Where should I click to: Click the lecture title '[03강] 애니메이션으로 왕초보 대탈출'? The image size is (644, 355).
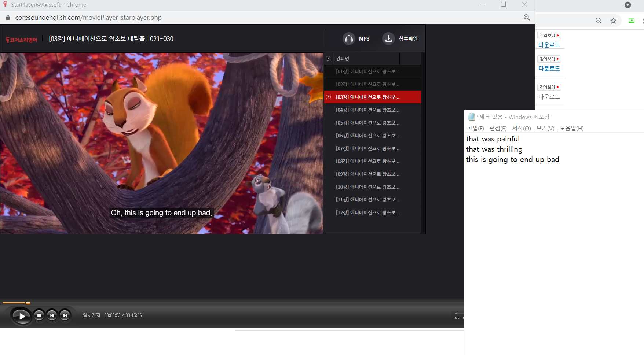111,39
